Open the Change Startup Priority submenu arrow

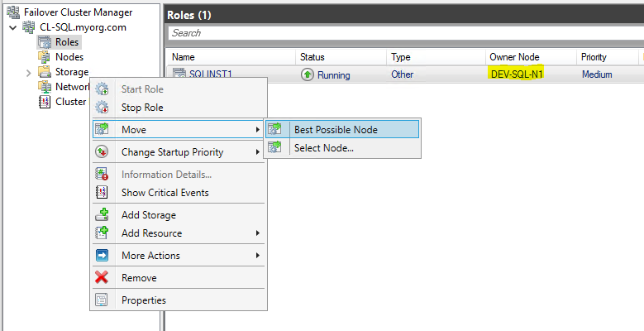pos(258,152)
